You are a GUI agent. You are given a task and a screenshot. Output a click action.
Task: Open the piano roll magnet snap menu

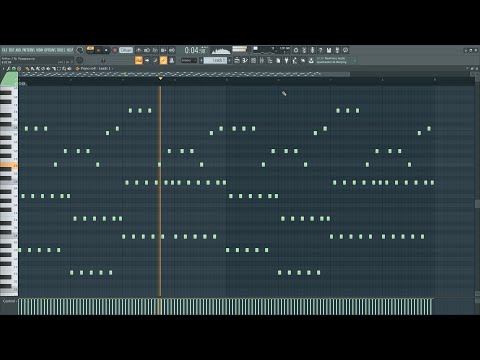14,68
